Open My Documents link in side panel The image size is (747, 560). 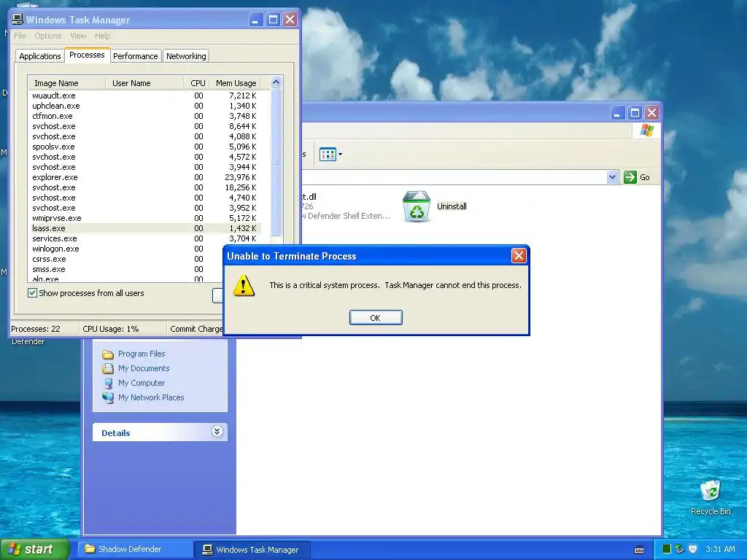[x=144, y=368]
